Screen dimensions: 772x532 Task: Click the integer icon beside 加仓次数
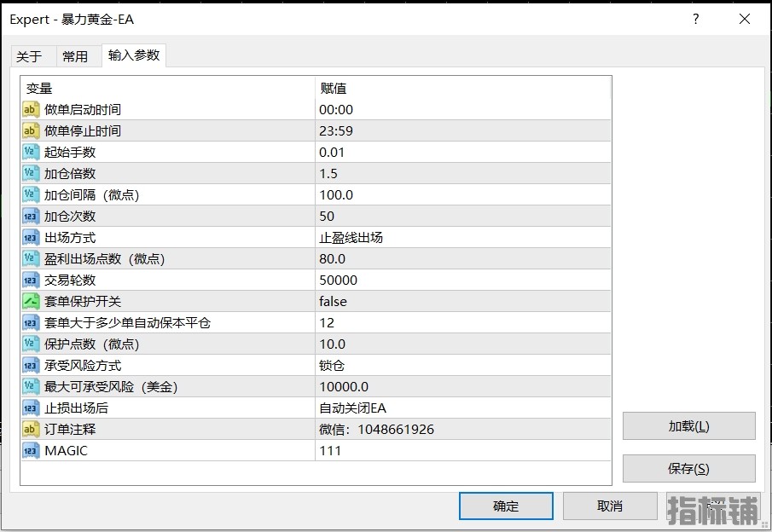[31, 216]
